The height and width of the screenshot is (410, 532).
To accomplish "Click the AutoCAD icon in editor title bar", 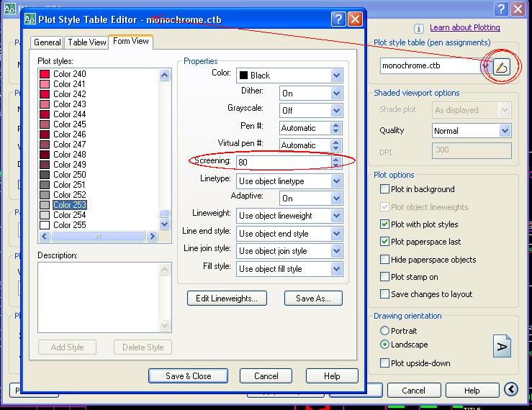I will tap(30, 19).
